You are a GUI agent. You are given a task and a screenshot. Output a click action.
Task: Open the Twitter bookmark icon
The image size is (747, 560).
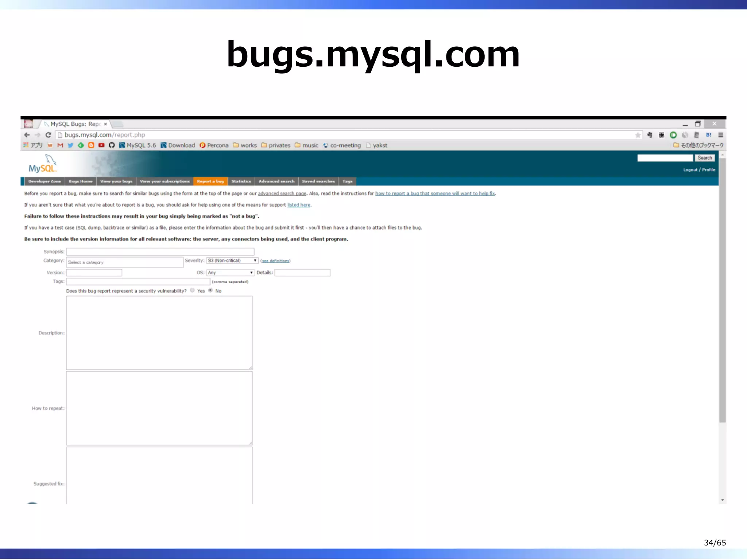pyautogui.click(x=70, y=145)
